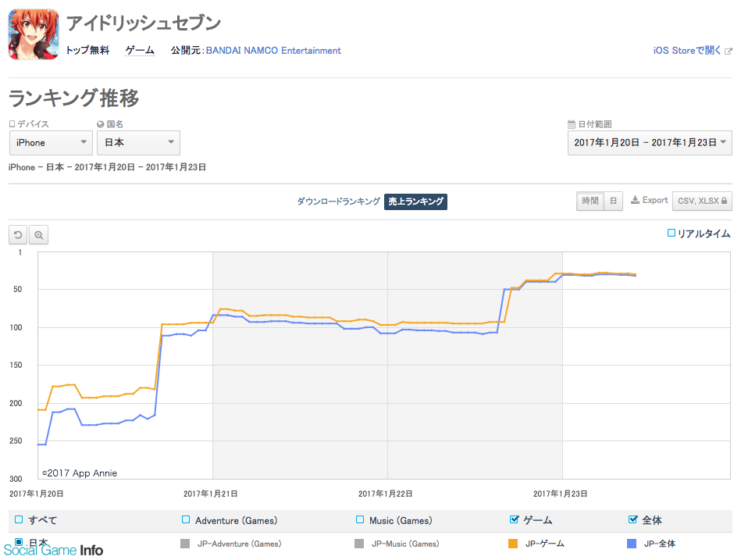Uncheck the ゲーム category checkbox
Viewport: 741px width, 560px height.
[514, 520]
